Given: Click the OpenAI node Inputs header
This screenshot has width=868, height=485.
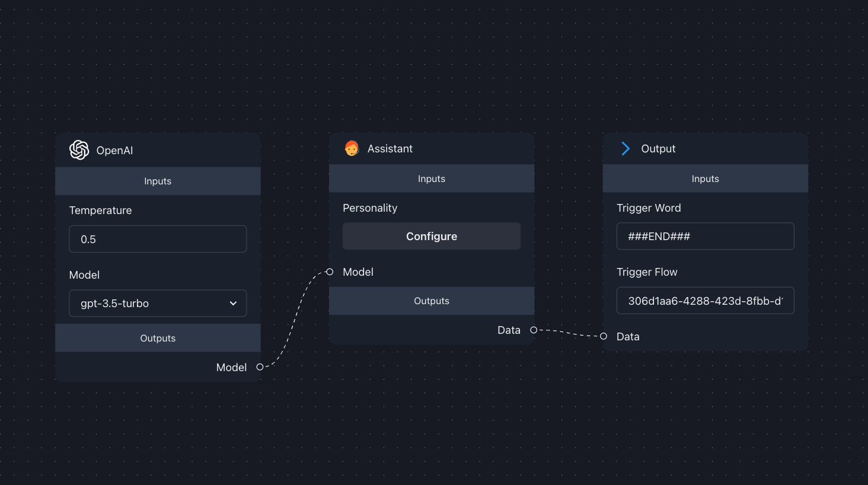Looking at the screenshot, I should point(158,181).
